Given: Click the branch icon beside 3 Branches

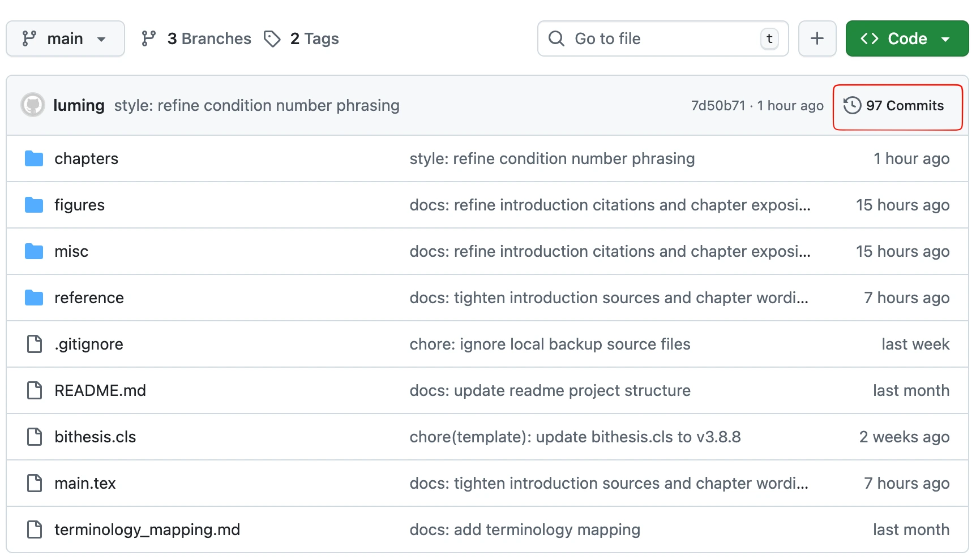Looking at the screenshot, I should click(148, 38).
